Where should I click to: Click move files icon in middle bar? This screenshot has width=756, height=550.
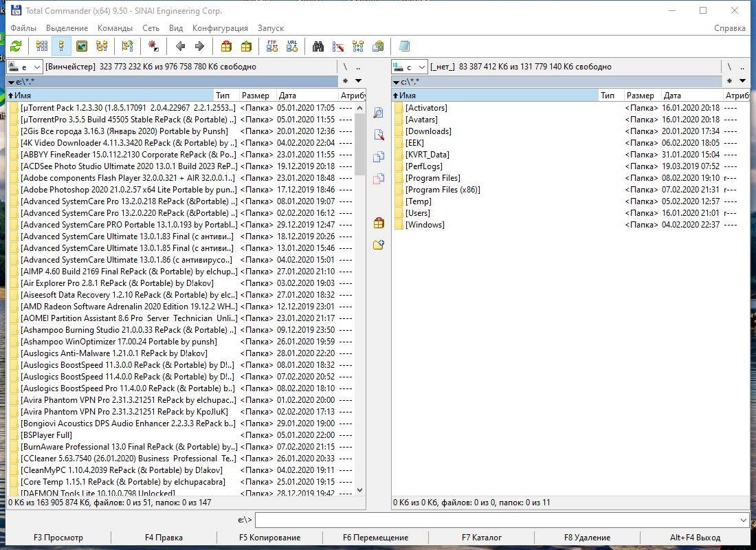click(379, 179)
